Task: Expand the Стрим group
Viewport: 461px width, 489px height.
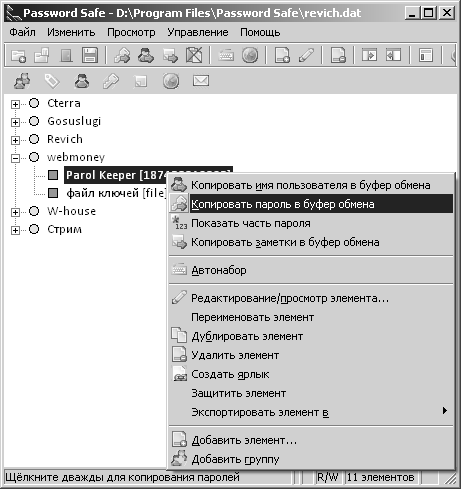Action: pyautogui.click(x=15, y=230)
